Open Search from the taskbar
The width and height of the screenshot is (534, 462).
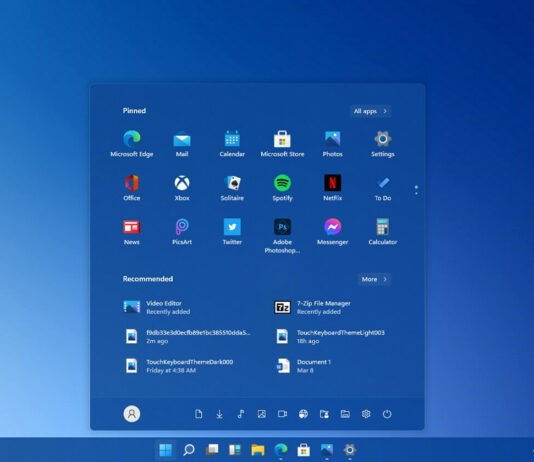[189, 450]
